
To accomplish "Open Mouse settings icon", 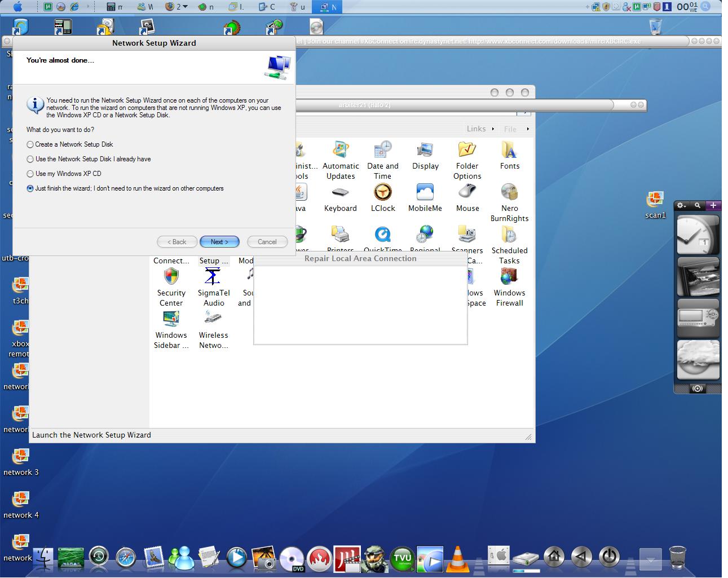I will click(467, 198).
